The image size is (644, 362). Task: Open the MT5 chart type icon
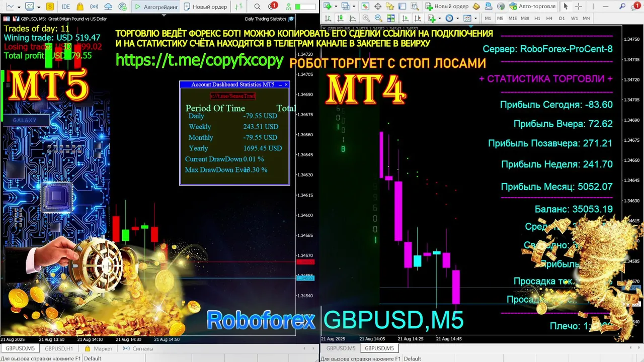click(x=10, y=7)
